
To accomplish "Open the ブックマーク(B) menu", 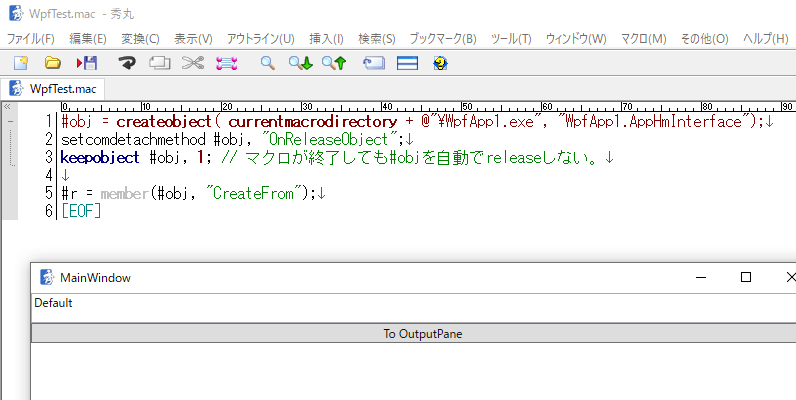I will pos(442,38).
